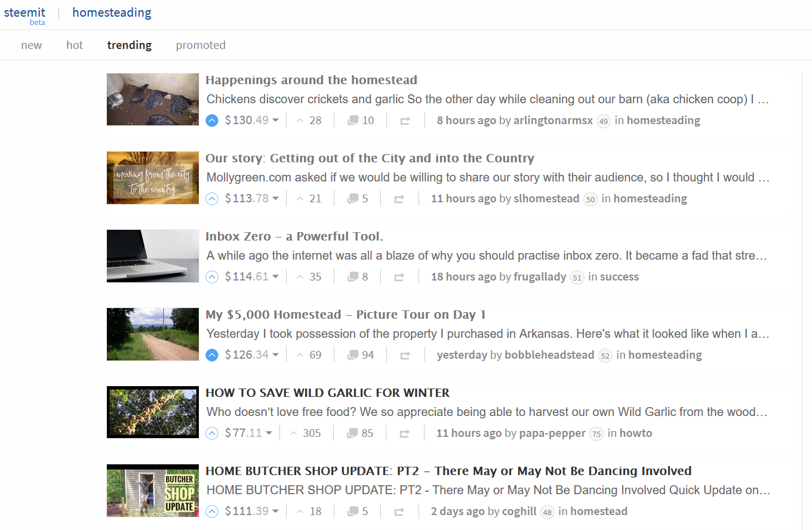Click resteem icon on 'HOME BUTCHER SHOP UPDATE' post
The width and height of the screenshot is (812, 530).
click(399, 511)
